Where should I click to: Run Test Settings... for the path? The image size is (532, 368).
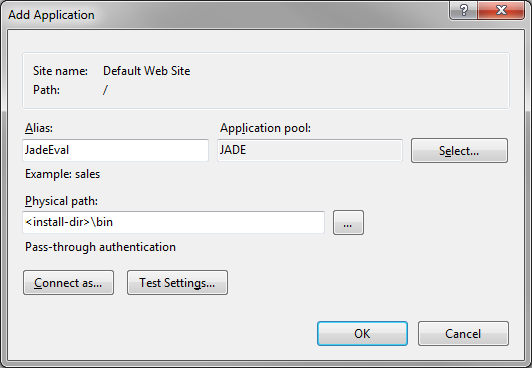[x=177, y=283]
